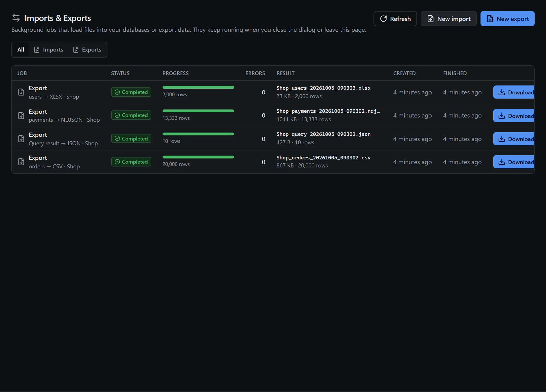This screenshot has width=546, height=392.
Task: Open the New import dialog
Action: click(449, 19)
